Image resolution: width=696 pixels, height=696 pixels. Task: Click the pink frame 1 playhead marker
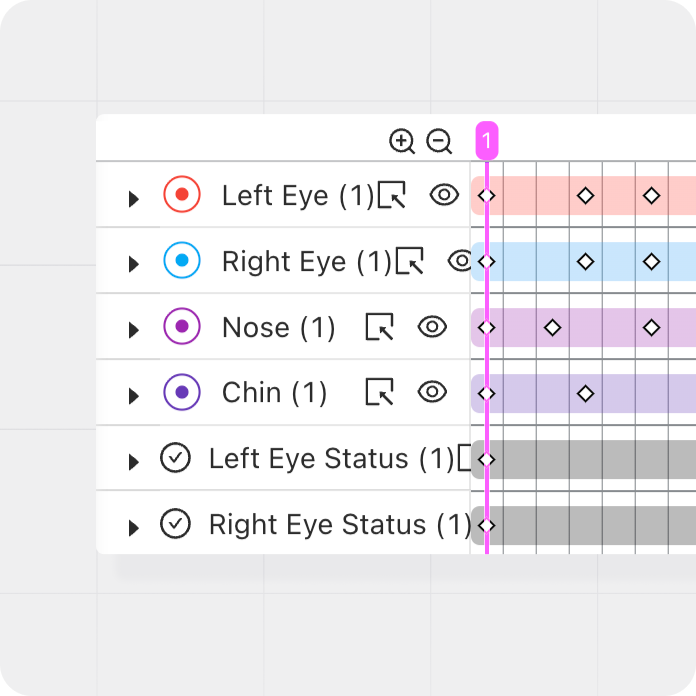click(x=486, y=141)
